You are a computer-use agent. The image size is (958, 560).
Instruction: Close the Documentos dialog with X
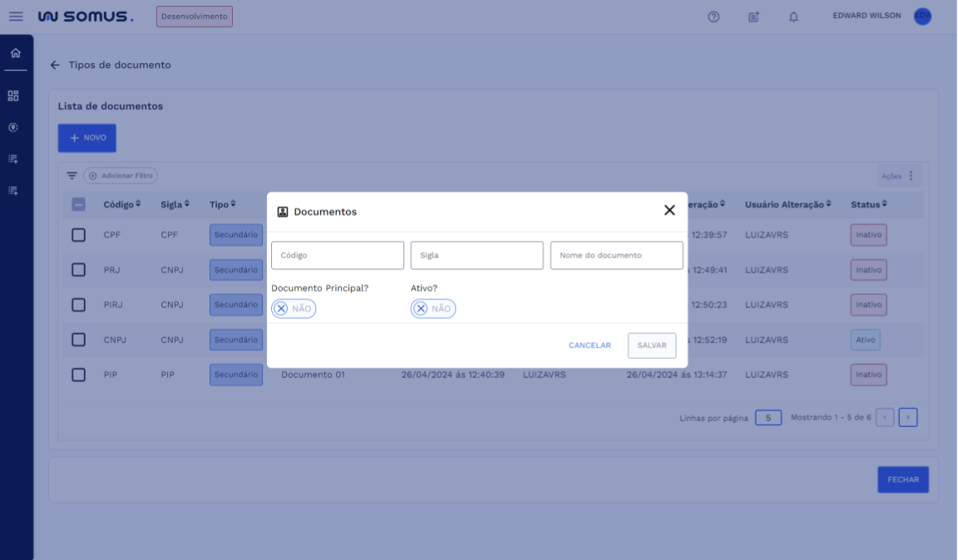point(669,210)
